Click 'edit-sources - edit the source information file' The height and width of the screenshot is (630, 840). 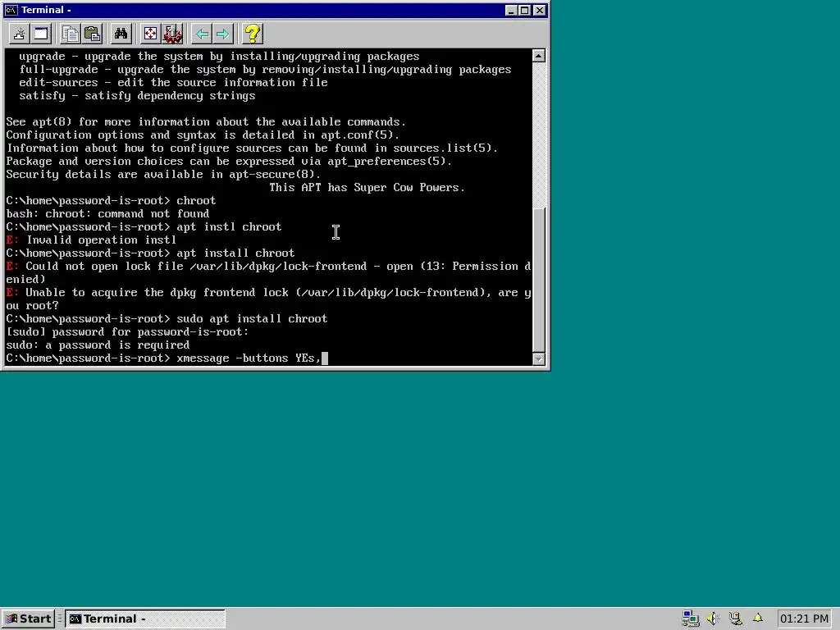(x=173, y=83)
